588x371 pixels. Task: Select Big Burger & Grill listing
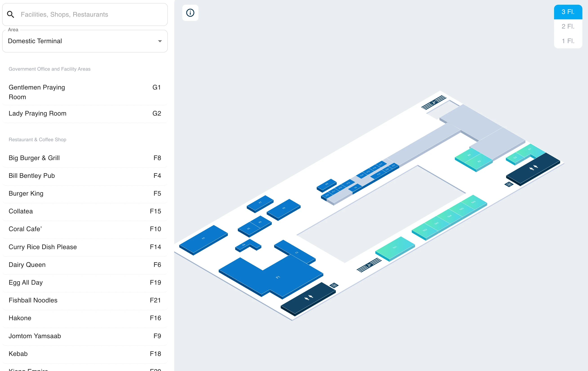[x=85, y=158]
